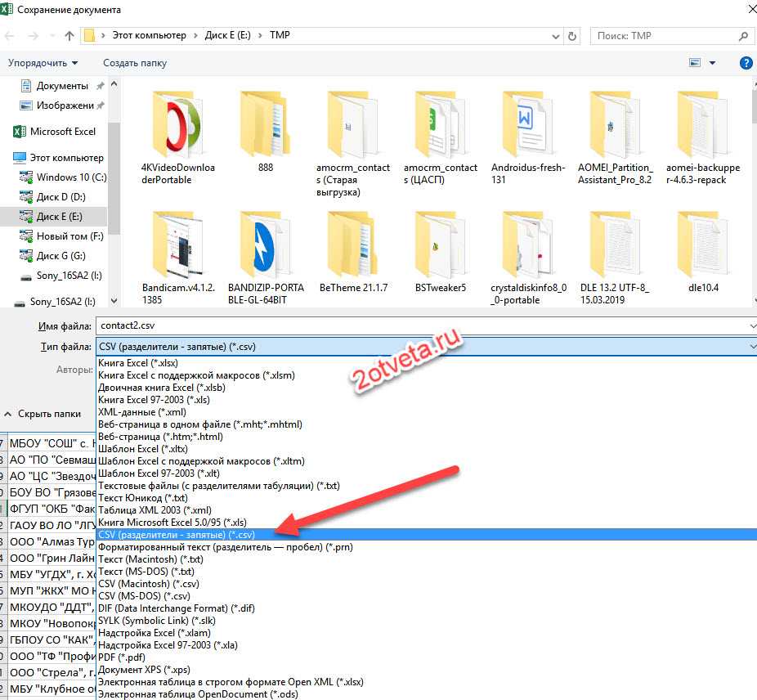This screenshot has height=700, width=757.
Task: Choose Книга Excel 97-2003 (*.xls)
Action: pos(427,400)
